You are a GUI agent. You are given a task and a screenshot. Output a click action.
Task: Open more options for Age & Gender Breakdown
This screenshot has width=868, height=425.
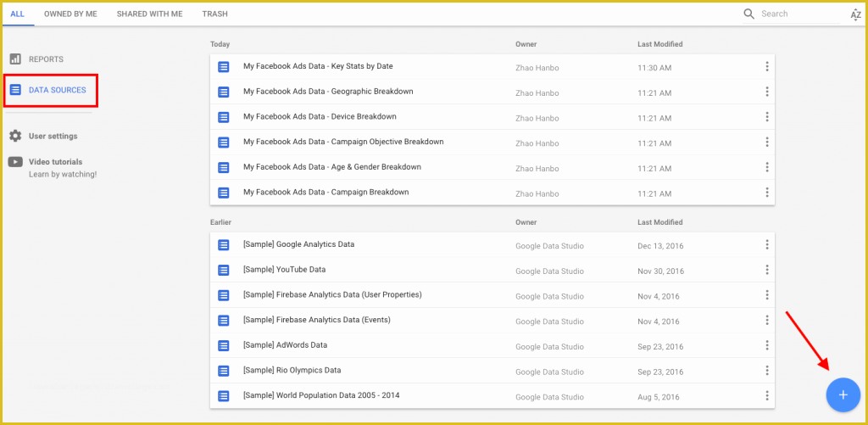tap(766, 167)
